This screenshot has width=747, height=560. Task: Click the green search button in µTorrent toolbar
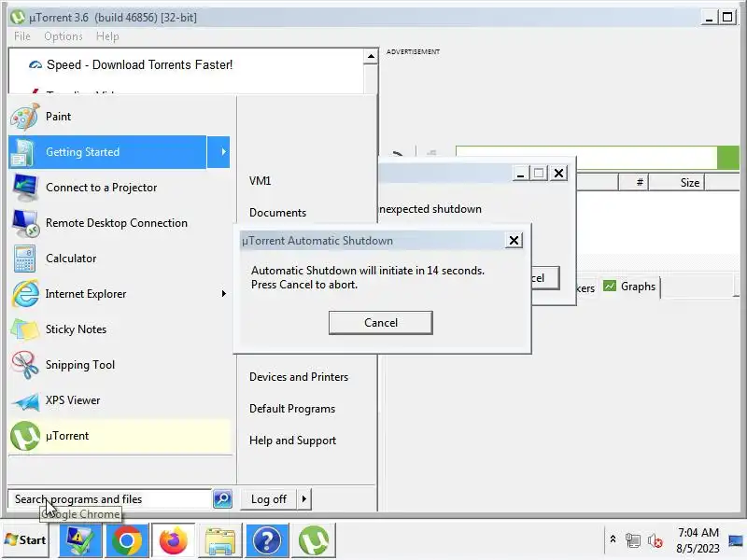(728, 158)
